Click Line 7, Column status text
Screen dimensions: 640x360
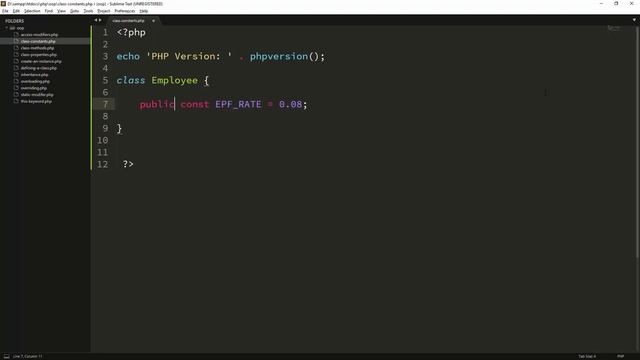[x=27, y=356]
